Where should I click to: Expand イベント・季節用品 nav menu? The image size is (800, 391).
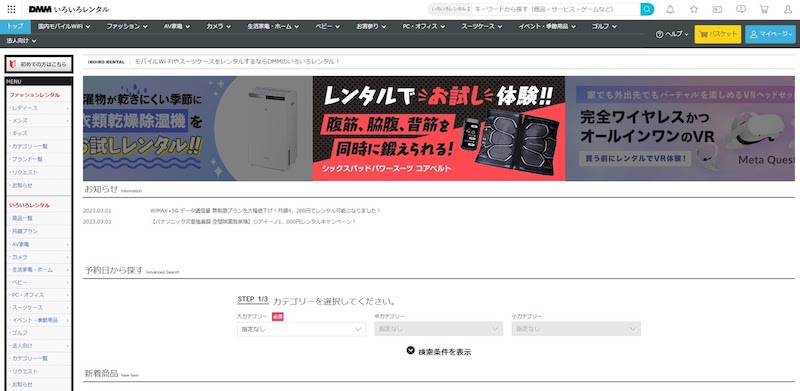pyautogui.click(x=547, y=26)
